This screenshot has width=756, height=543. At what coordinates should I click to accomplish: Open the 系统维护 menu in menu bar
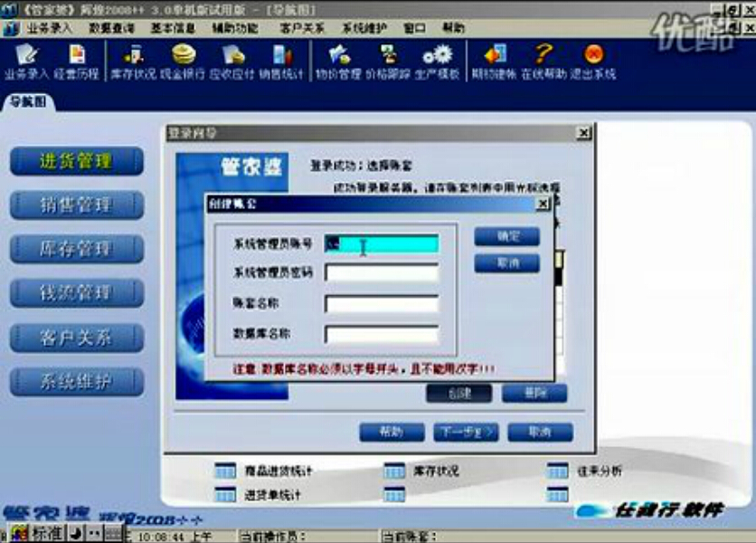364,28
